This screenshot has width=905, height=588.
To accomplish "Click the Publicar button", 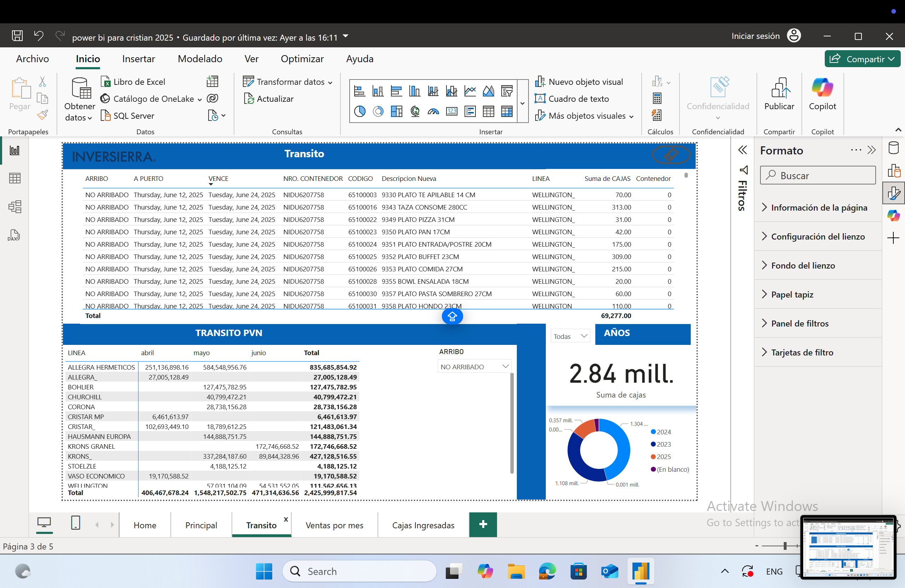I will [x=779, y=95].
